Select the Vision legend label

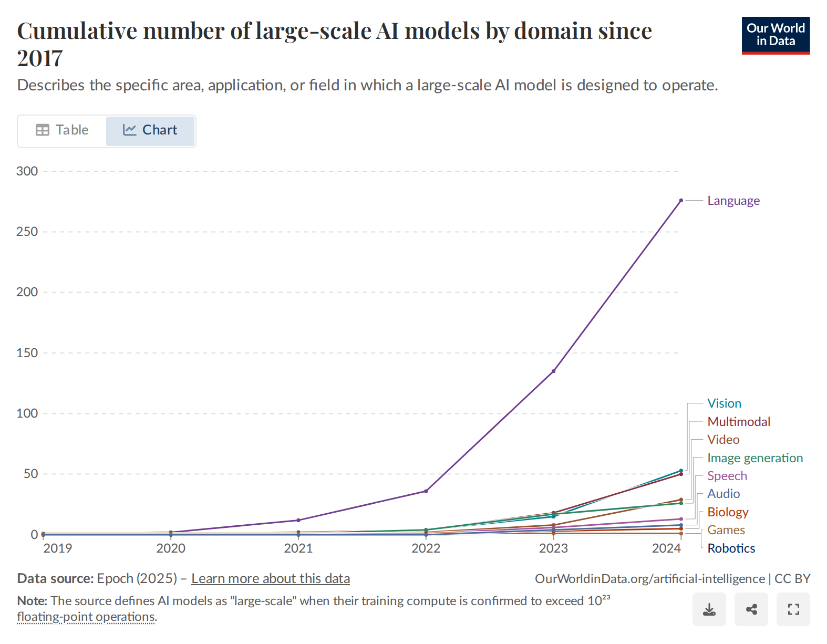[x=724, y=403]
